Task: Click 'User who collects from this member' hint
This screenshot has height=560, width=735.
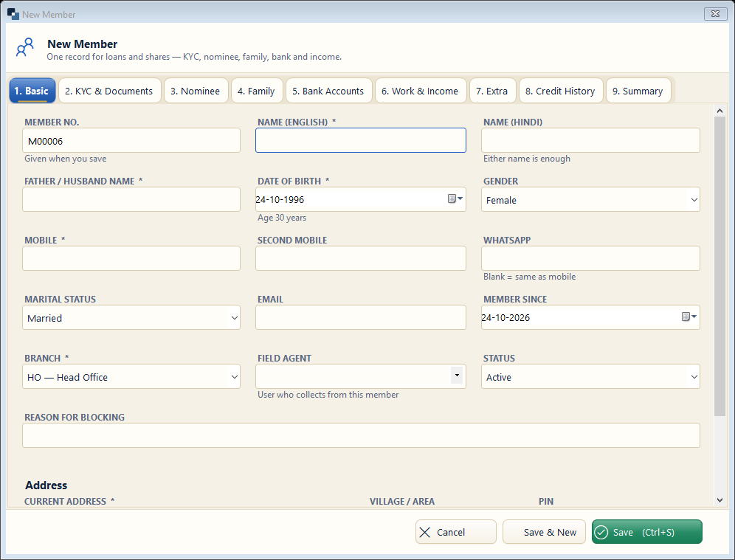Action: click(328, 395)
